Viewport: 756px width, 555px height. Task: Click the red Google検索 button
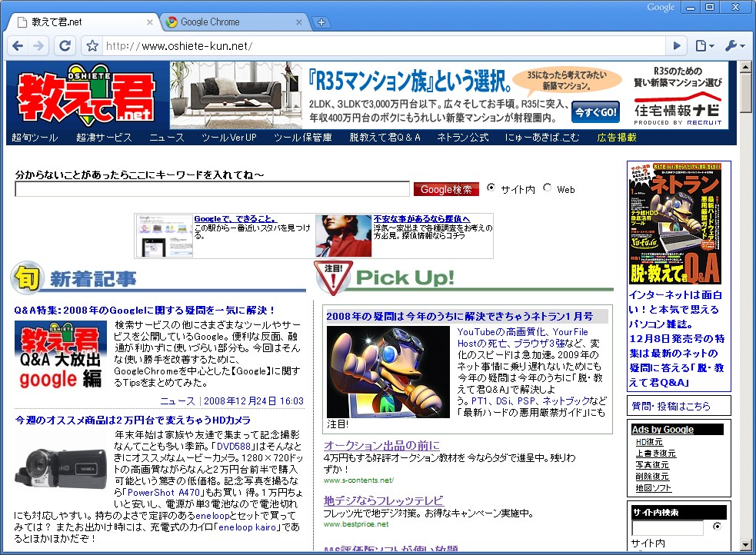pos(446,189)
